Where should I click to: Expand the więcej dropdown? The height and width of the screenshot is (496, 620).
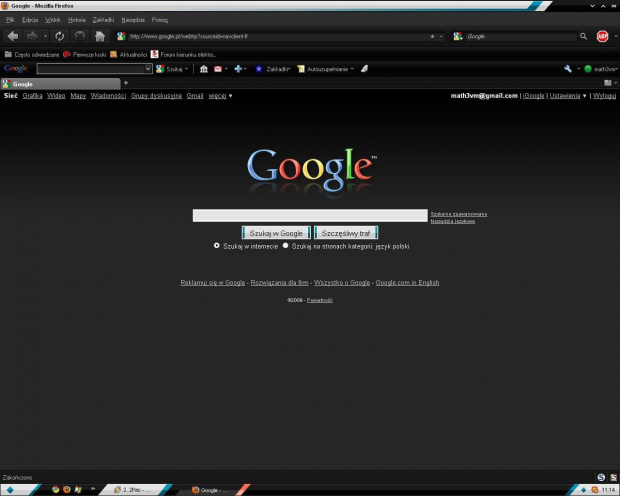[x=220, y=96]
